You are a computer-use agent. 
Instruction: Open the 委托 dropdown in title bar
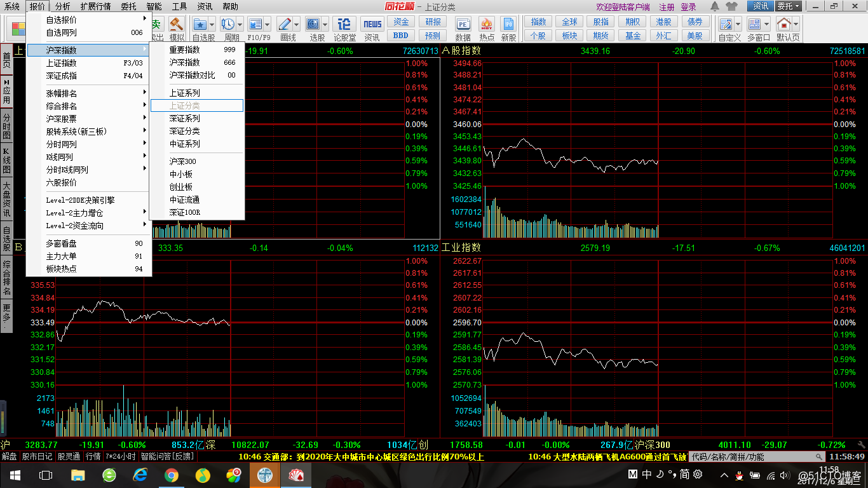tap(789, 6)
